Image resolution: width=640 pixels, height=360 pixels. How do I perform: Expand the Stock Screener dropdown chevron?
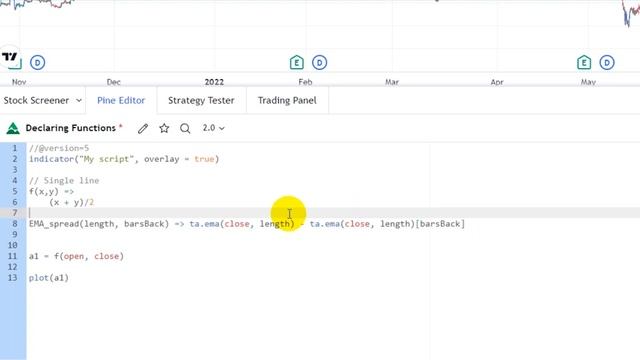click(79, 100)
